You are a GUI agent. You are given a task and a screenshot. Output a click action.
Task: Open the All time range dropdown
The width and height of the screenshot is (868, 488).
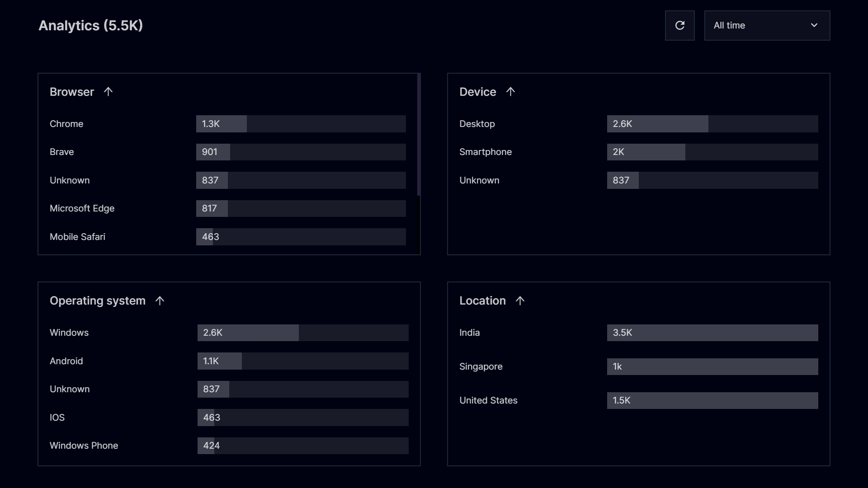click(x=766, y=25)
